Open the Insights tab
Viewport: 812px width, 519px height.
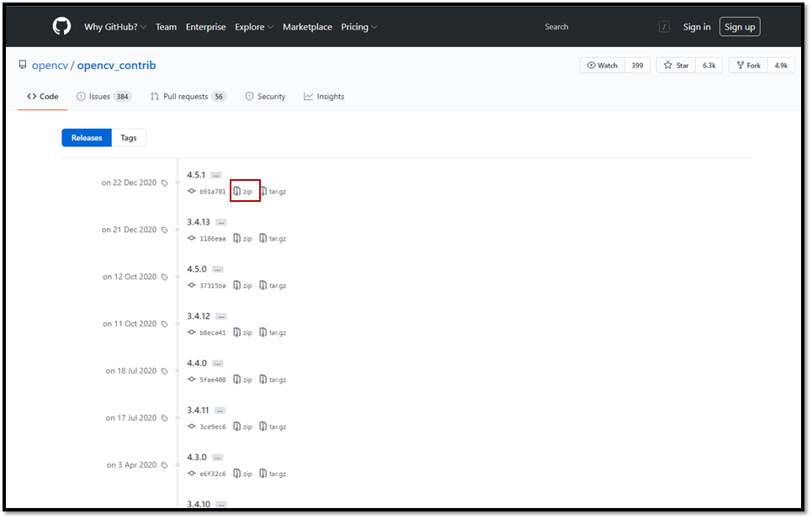pos(324,96)
